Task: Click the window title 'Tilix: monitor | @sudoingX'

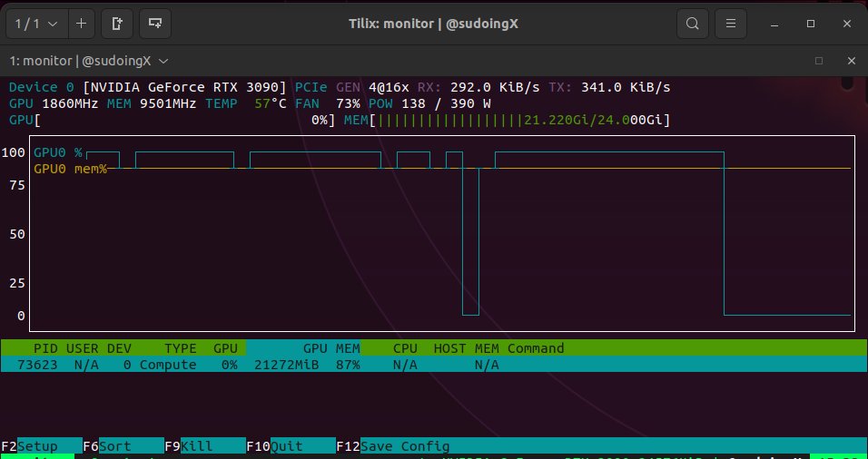Action: (433, 24)
